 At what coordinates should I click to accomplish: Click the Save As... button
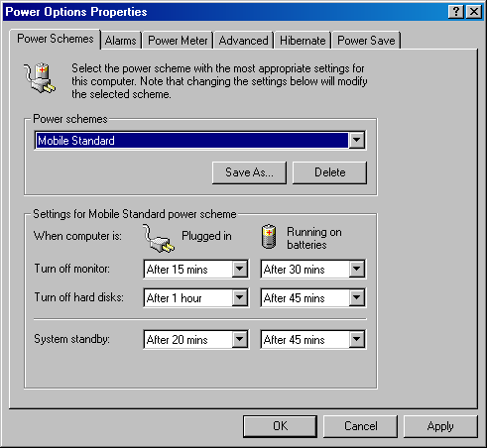(249, 172)
